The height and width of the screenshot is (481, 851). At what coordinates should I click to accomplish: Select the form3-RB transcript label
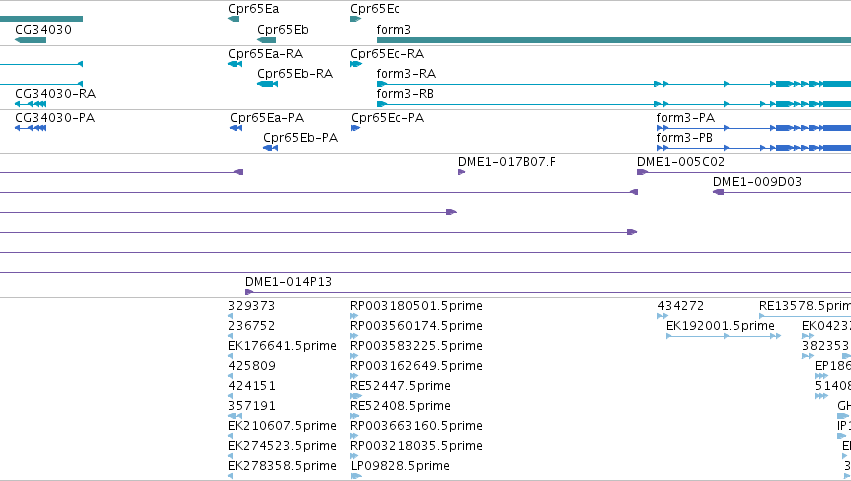(405, 94)
